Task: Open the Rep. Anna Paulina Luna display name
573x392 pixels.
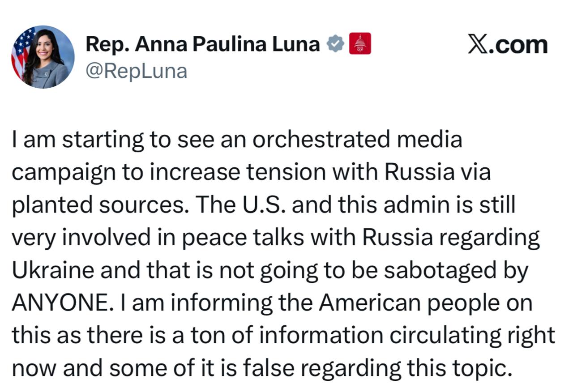Action: coord(202,44)
